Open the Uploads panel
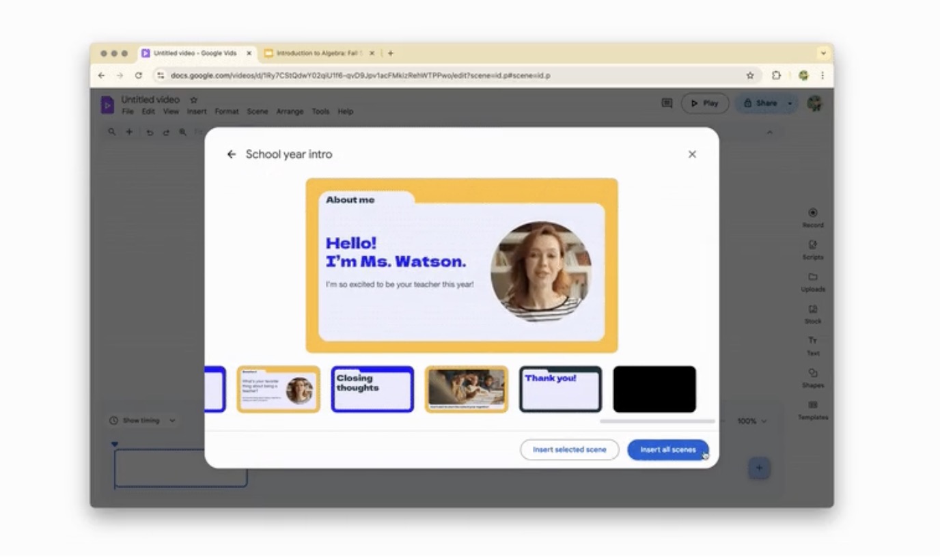 pyautogui.click(x=812, y=280)
